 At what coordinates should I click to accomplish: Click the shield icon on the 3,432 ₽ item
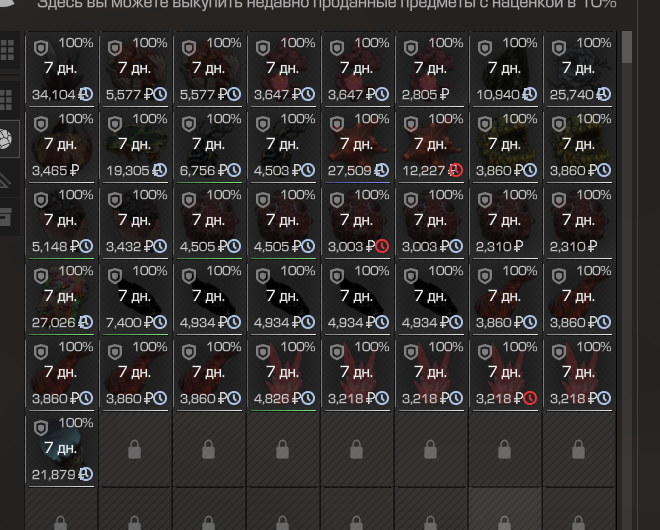pos(115,200)
